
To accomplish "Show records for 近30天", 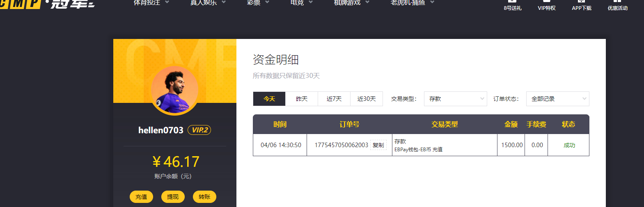I will click(x=367, y=99).
